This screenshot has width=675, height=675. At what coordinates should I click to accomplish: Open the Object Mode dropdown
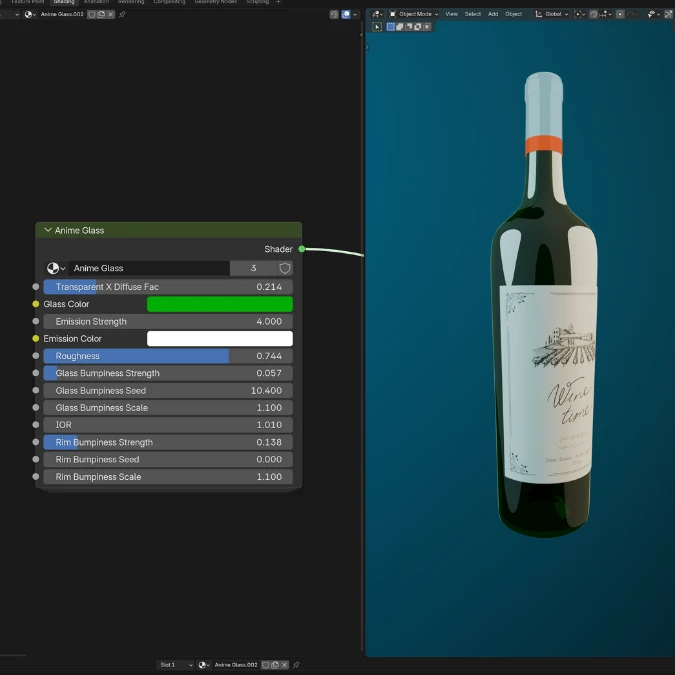click(x=413, y=14)
